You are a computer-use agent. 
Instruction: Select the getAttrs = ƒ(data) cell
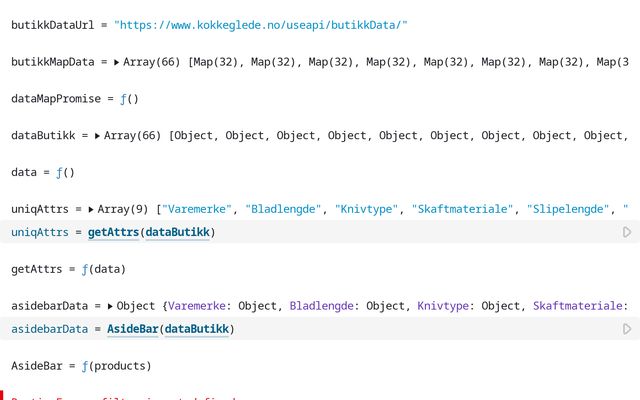[x=69, y=269]
